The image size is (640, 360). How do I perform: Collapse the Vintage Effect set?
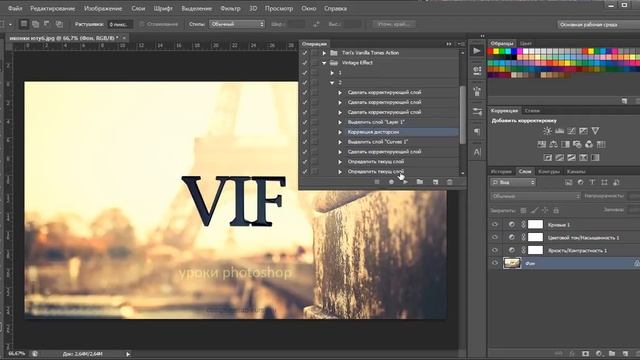click(x=324, y=63)
